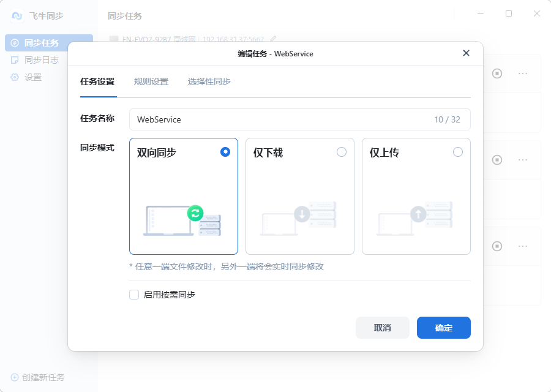Image resolution: width=551 pixels, height=392 pixels.
Task: Close the edit task dialog
Action: click(466, 53)
